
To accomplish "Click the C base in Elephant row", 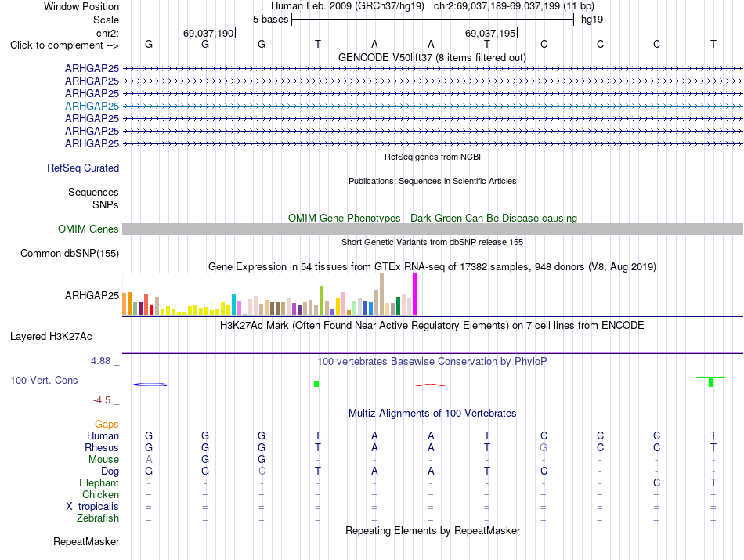I will pos(657,482).
